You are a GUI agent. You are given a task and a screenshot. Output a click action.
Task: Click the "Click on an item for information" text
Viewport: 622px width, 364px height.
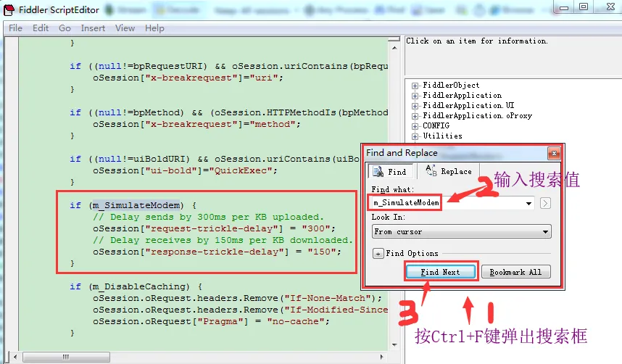tap(476, 41)
